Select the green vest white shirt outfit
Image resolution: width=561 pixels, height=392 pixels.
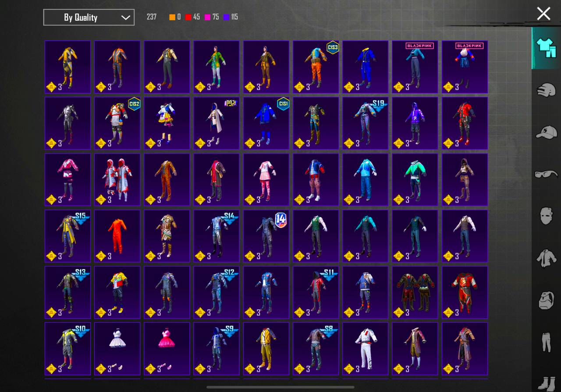316,236
